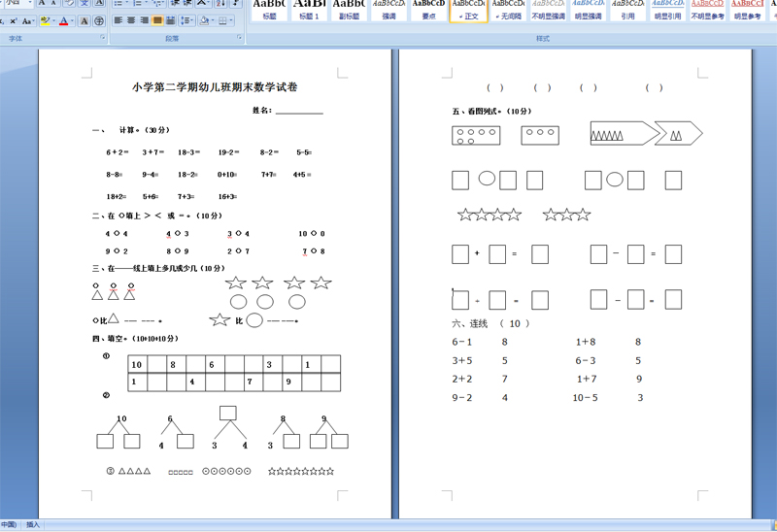Screen dimensions: 777x532
Task: Click the enclosed character icon
Action: [99, 20]
